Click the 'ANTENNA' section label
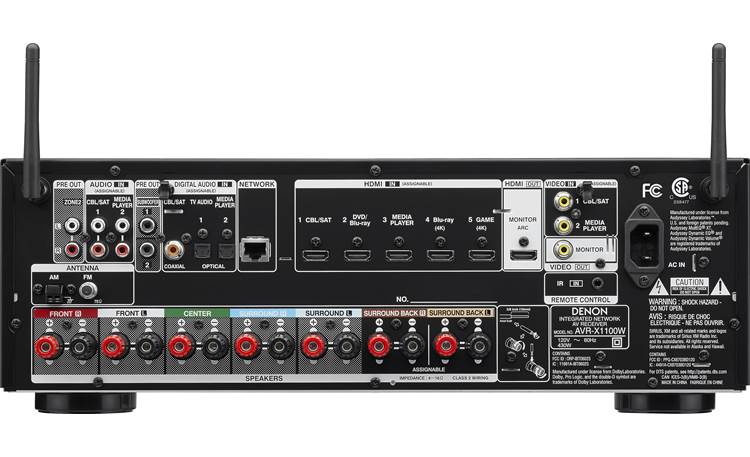 click(x=82, y=268)
